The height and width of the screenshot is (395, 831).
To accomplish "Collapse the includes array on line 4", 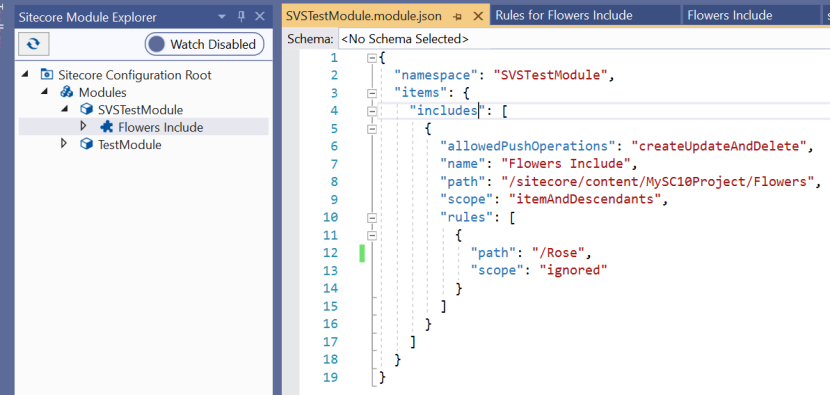I will 372,111.
